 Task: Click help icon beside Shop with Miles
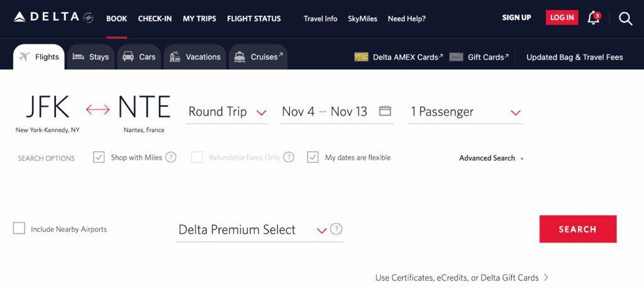point(170,157)
